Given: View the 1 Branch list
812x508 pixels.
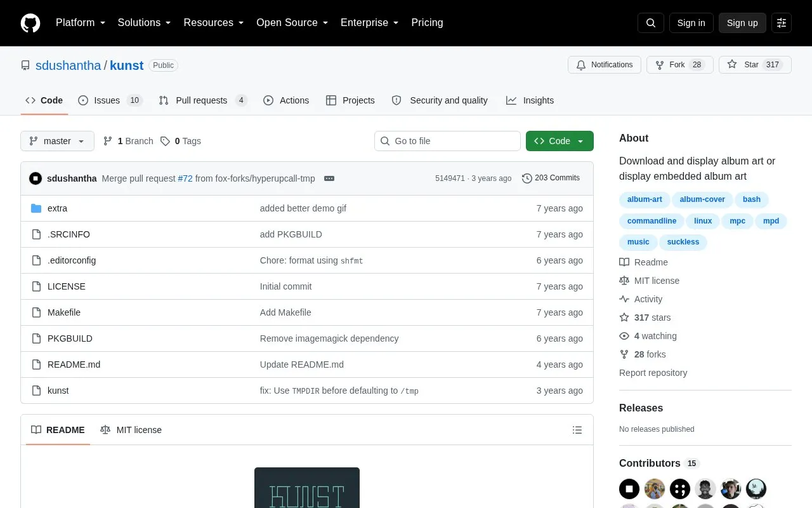Looking at the screenshot, I should click(128, 141).
